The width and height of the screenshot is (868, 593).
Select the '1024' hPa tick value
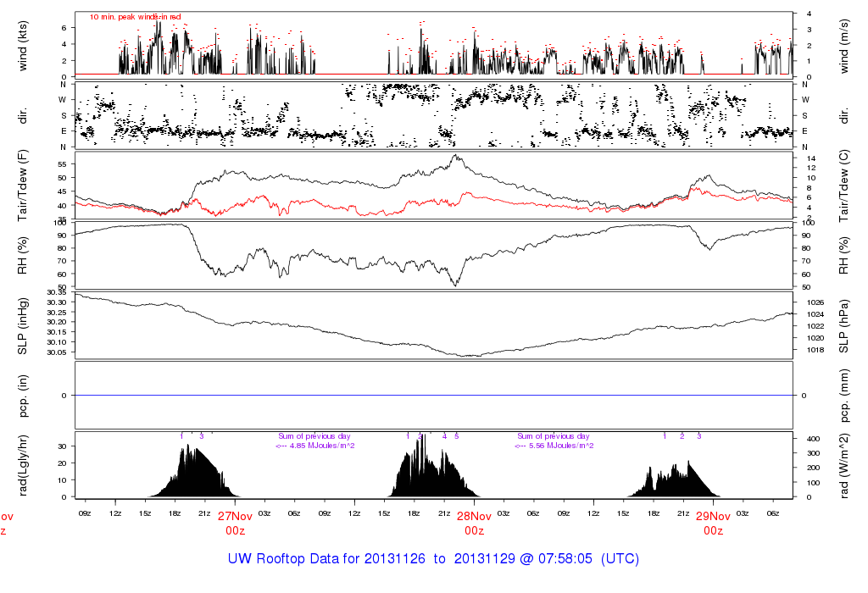(815, 314)
